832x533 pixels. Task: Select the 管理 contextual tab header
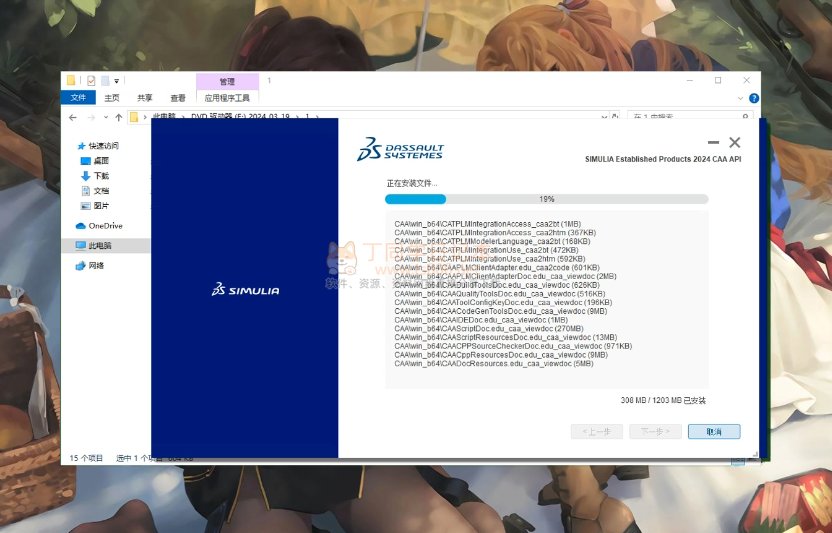point(227,81)
